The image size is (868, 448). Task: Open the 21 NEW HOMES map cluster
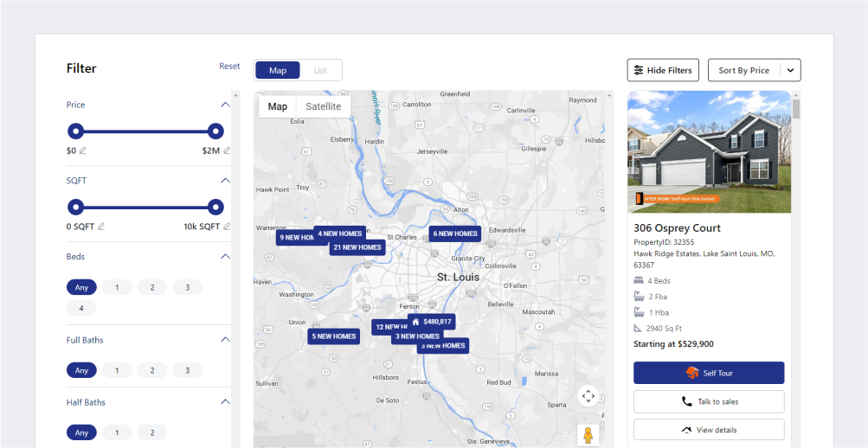coord(357,247)
